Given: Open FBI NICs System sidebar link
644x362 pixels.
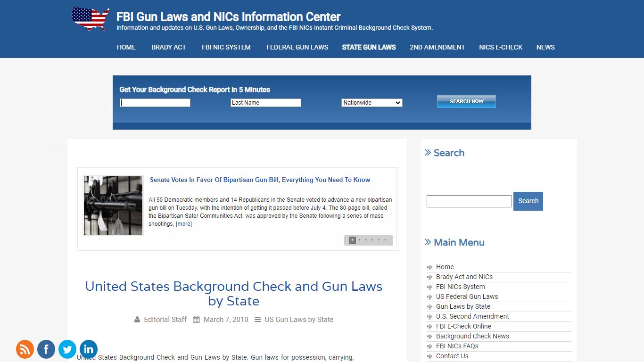Looking at the screenshot, I should [460, 287].
